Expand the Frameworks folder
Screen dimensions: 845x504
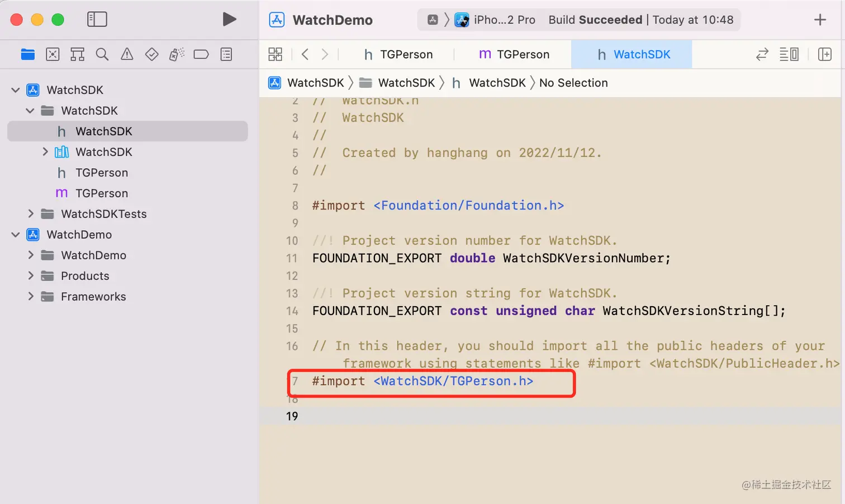tap(31, 297)
